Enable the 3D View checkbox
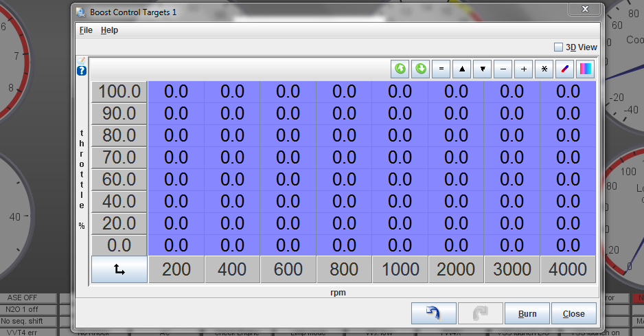Viewport: 644px width, 336px height. click(x=558, y=47)
